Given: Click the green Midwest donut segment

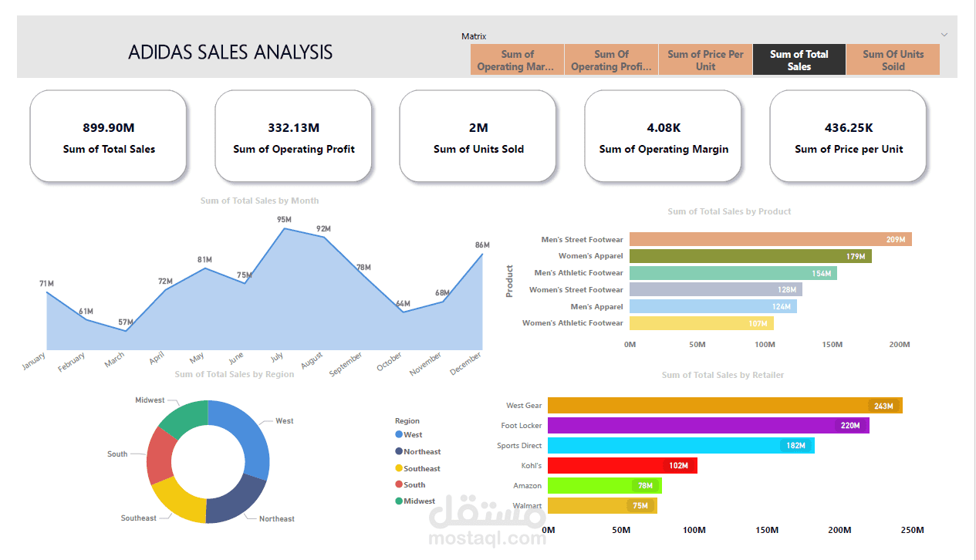Looking at the screenshot, I should [185, 417].
